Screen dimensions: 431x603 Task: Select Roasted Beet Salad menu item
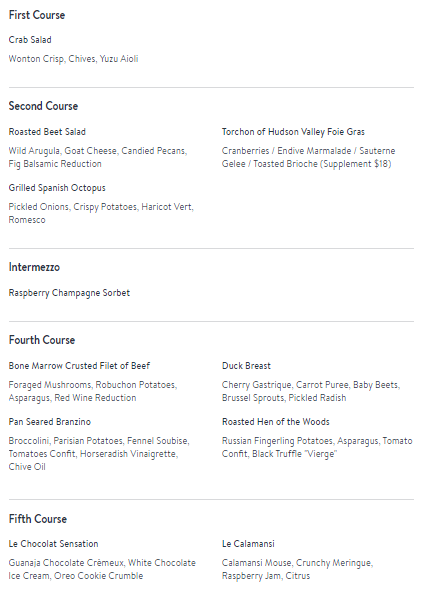point(47,132)
